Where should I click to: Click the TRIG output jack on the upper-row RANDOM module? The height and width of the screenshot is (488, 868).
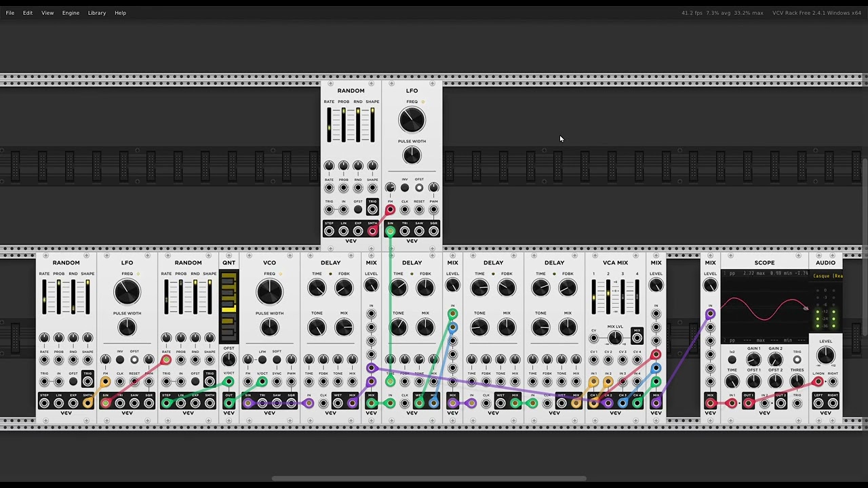[x=372, y=209]
